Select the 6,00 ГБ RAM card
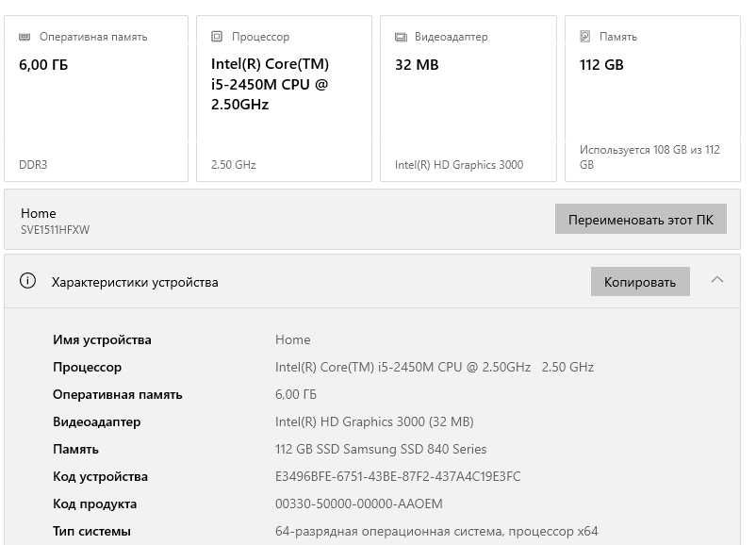 (96, 98)
